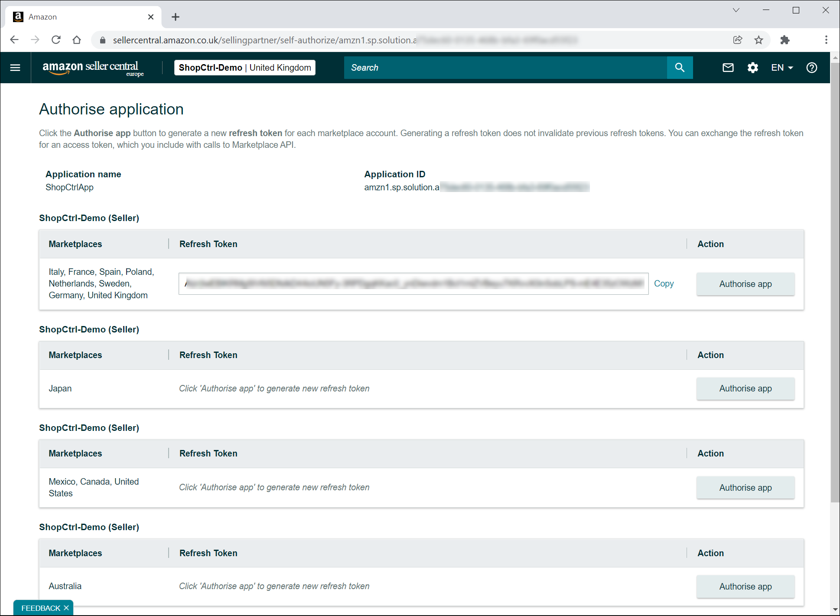The height and width of the screenshot is (616, 840).
Task: Click the 'Mexico, Canada, United States' cell
Action: (x=94, y=487)
